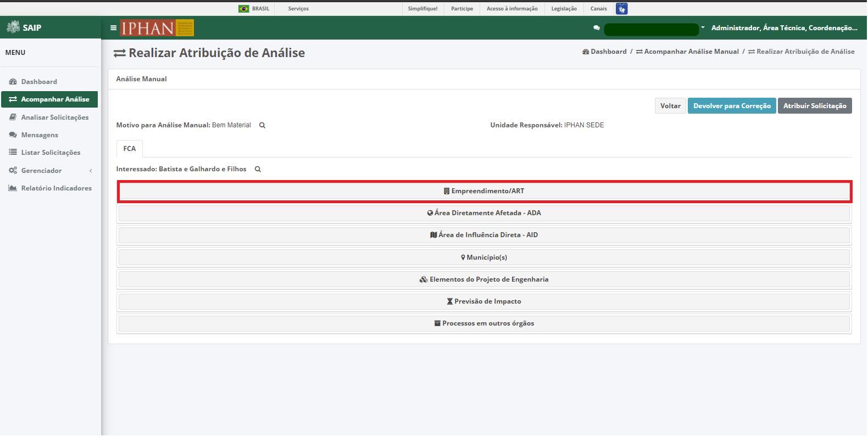Click the magnifier next to Bem Material
The height and width of the screenshot is (437, 868).
point(263,126)
